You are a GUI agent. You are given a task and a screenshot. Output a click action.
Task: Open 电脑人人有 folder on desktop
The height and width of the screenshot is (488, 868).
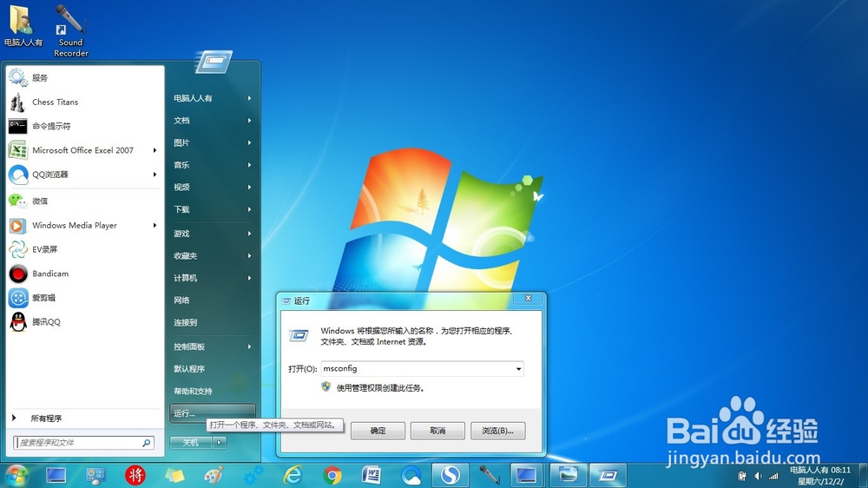(x=23, y=25)
